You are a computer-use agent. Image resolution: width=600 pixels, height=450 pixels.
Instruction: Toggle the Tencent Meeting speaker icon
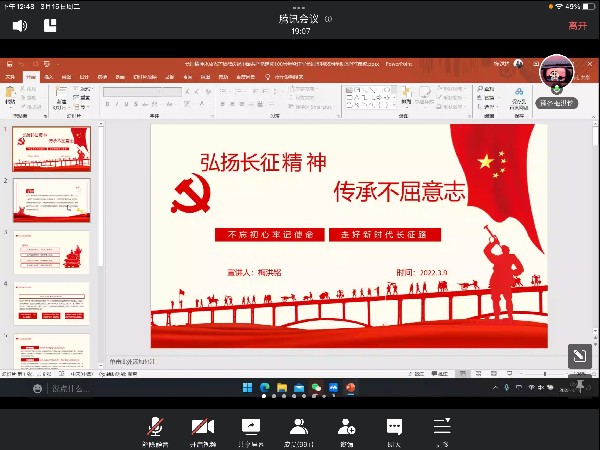tap(20, 26)
